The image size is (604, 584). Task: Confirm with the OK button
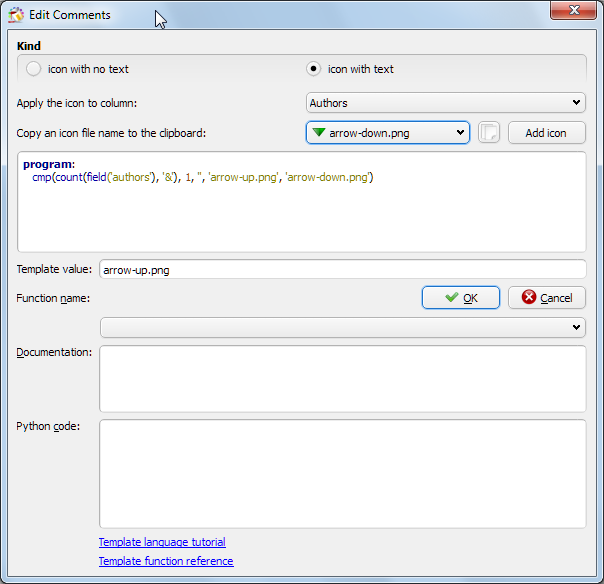click(461, 298)
